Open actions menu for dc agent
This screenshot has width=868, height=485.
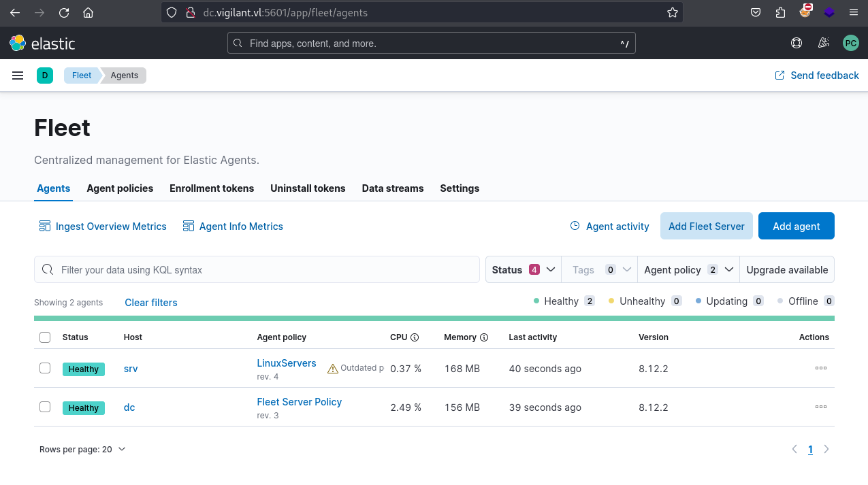tap(821, 407)
